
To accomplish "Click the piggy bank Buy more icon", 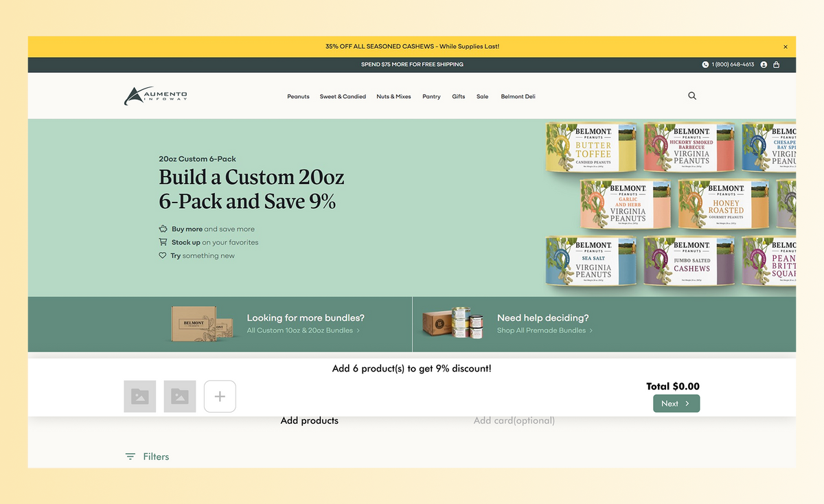I will coord(163,229).
